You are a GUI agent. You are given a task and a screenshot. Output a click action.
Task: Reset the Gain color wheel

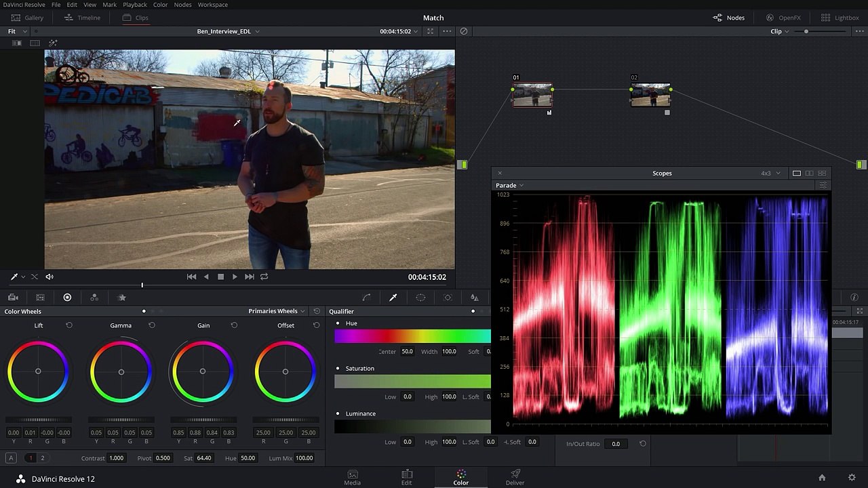234,325
